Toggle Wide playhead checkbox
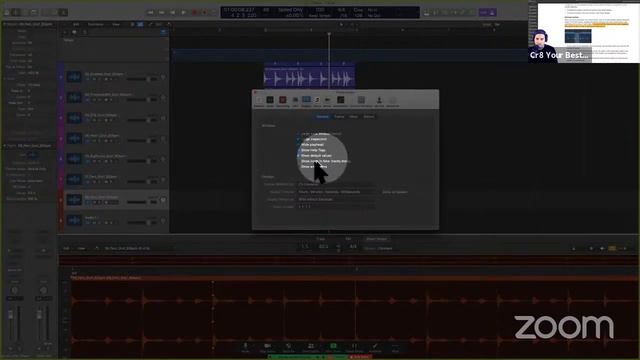This screenshot has width=640, height=360. (x=299, y=144)
